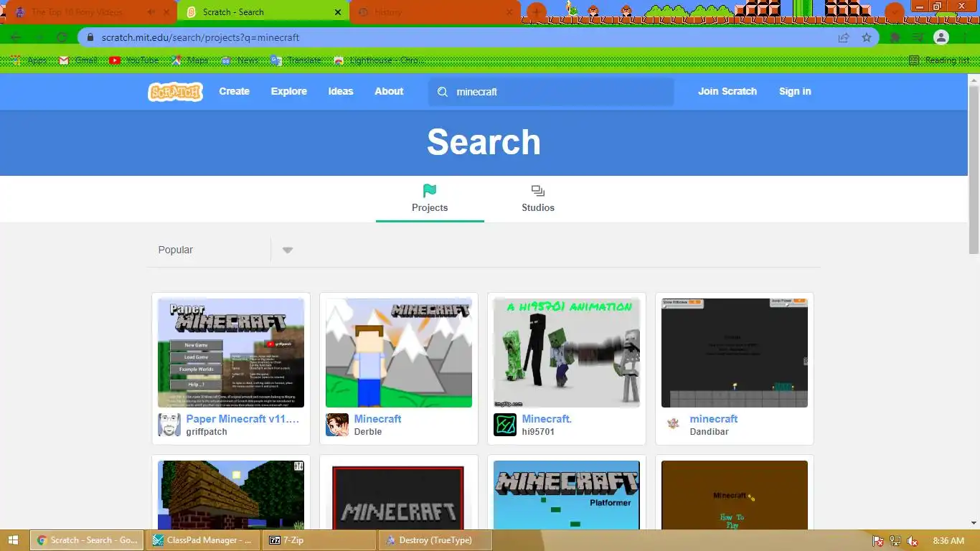Click Sign in
980x551 pixels.
pos(795,91)
